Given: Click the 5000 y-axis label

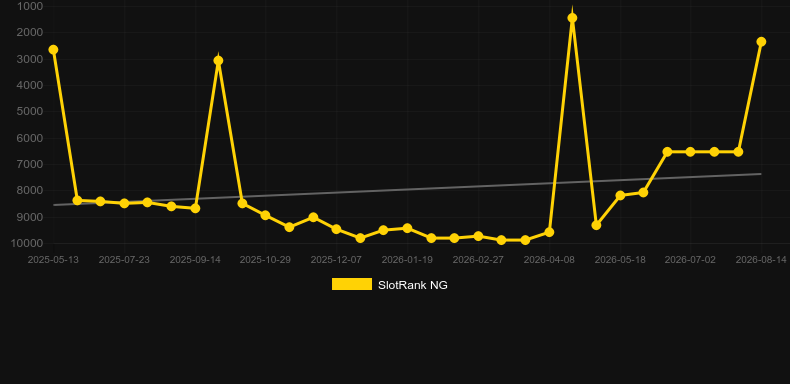Looking at the screenshot, I should (x=30, y=111).
